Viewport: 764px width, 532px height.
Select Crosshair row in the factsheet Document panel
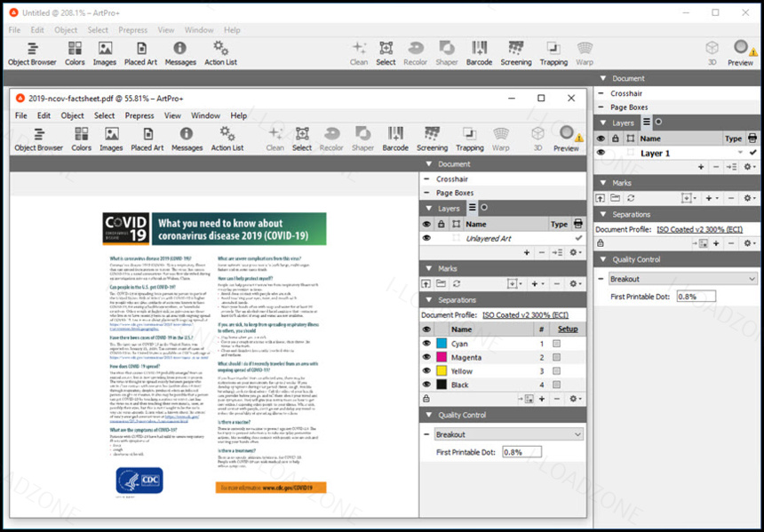[x=502, y=179]
